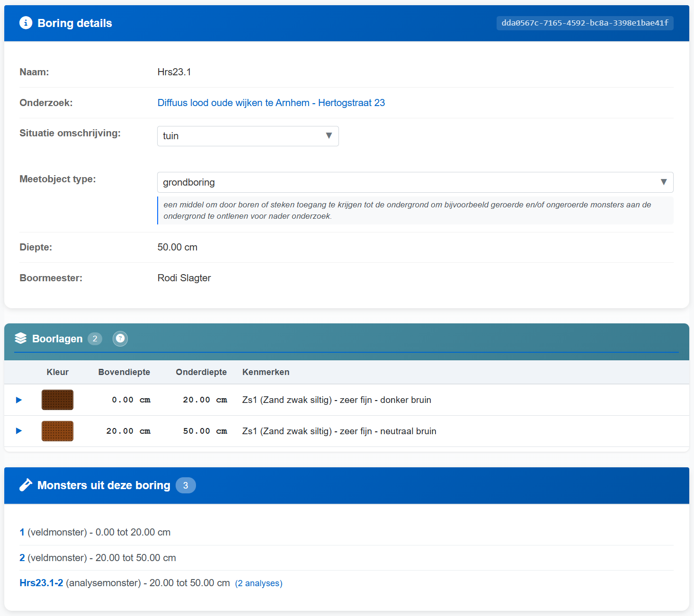Image resolution: width=694 pixels, height=616 pixels.
Task: Open the Boorlagen help question mark icon
Action: 120,339
